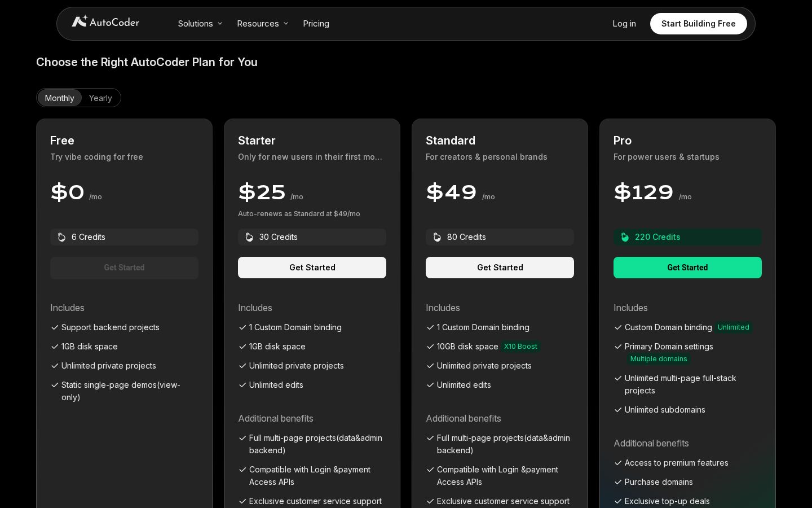Click the 220 Credits label
The width and height of the screenshot is (812, 508).
(x=657, y=237)
